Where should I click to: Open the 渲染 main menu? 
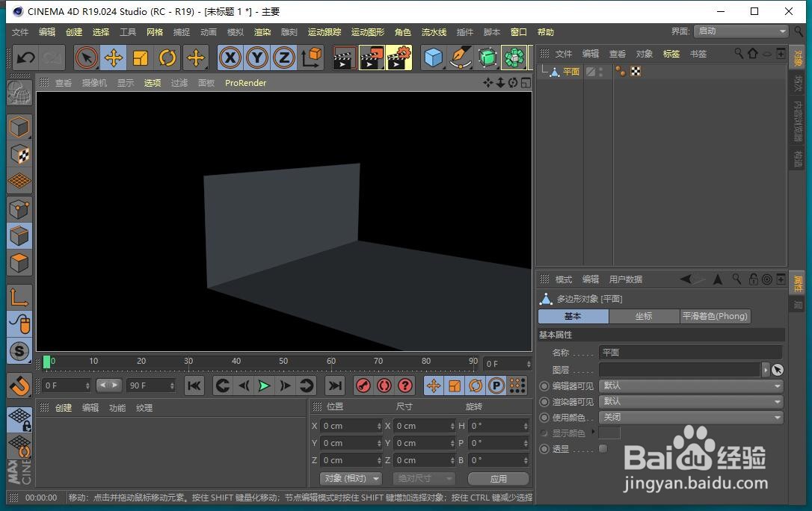[262, 32]
